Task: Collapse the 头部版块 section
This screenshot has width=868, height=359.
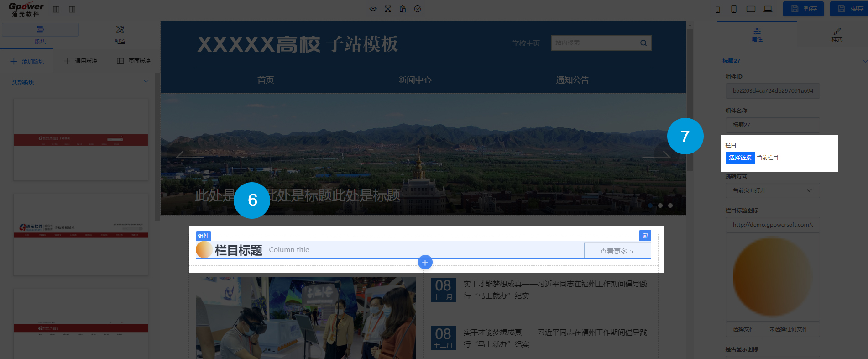Action: point(146,82)
